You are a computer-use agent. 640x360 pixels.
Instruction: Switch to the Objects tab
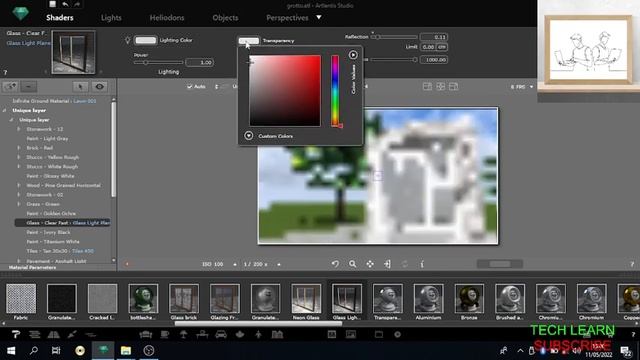coord(225,18)
